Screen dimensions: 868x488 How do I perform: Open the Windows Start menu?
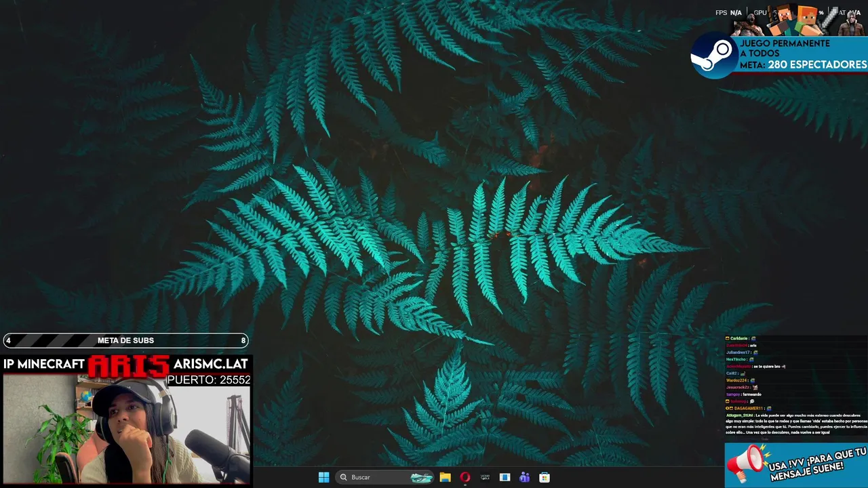click(323, 477)
